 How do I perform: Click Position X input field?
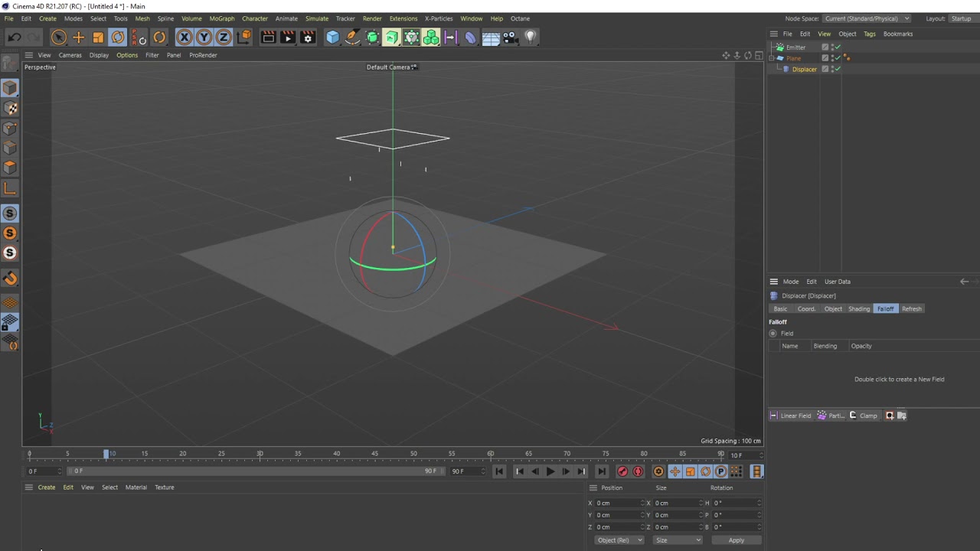(619, 504)
